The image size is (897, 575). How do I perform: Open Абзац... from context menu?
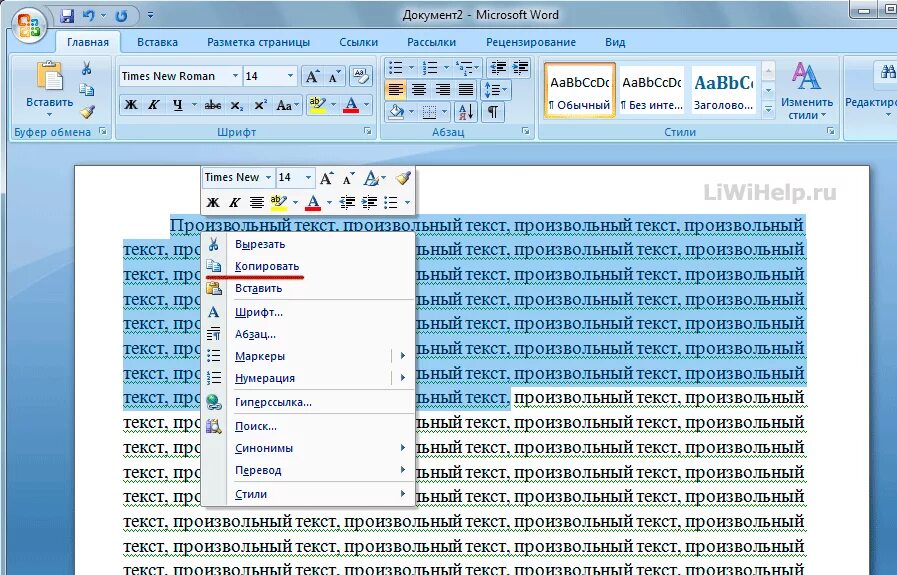[308, 334]
